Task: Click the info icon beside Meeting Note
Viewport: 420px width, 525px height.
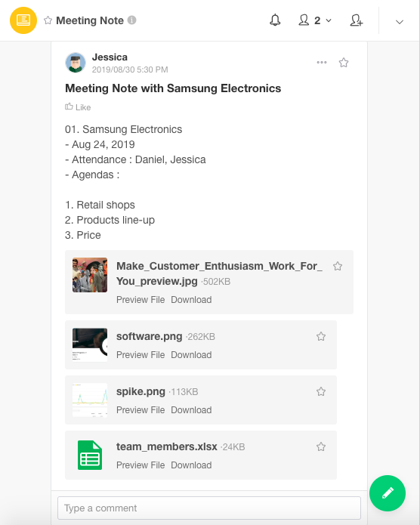Action: [x=132, y=20]
